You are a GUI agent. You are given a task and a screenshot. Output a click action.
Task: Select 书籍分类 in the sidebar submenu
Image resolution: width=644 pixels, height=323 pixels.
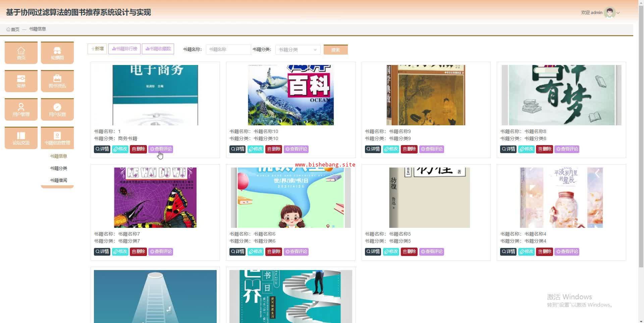click(x=59, y=168)
